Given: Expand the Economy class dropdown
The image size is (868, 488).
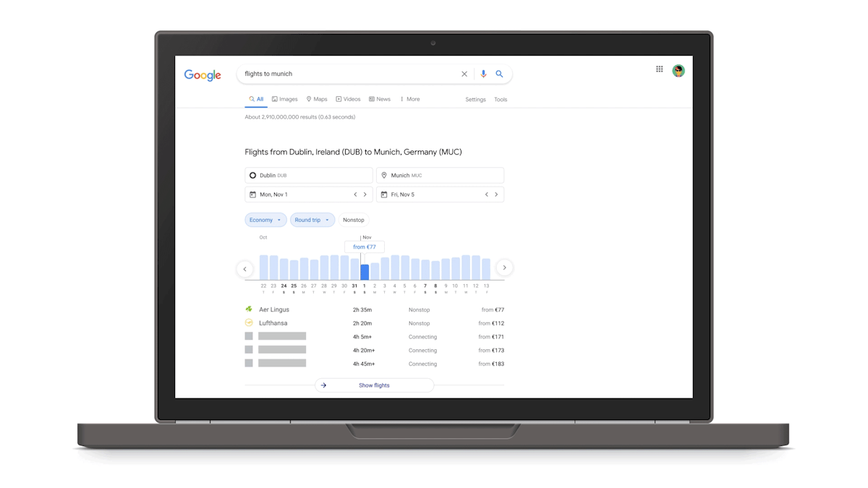Looking at the screenshot, I should [265, 220].
